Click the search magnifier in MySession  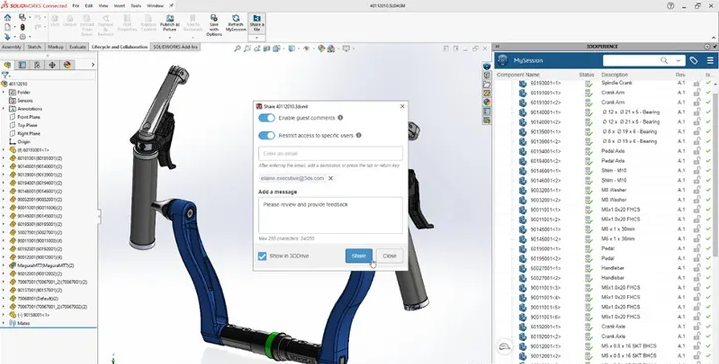[x=664, y=61]
